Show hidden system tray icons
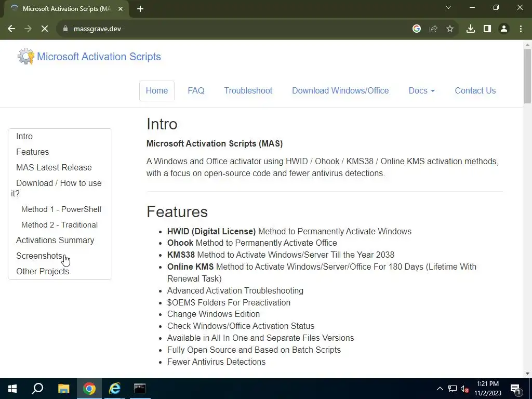The width and height of the screenshot is (532, 399). click(440, 389)
